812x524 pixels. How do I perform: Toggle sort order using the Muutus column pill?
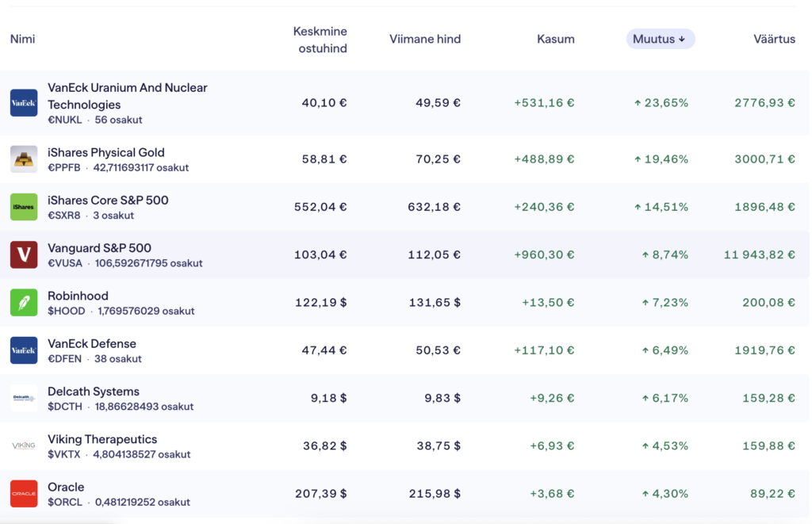(x=660, y=39)
